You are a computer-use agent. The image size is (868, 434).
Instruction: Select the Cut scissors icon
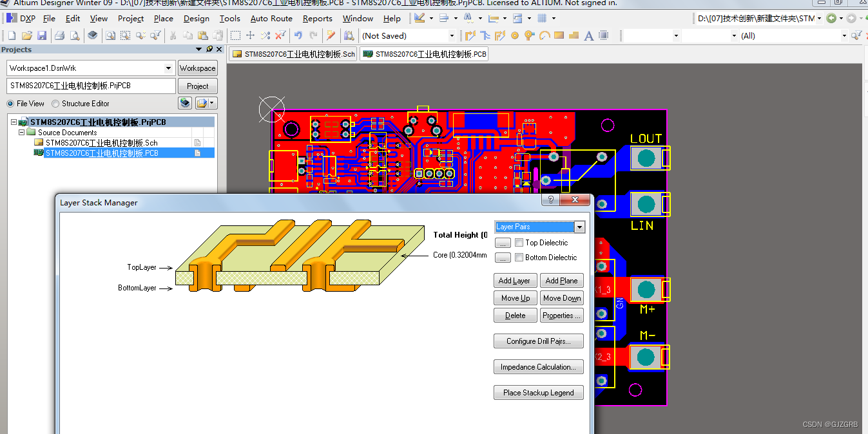tap(173, 35)
